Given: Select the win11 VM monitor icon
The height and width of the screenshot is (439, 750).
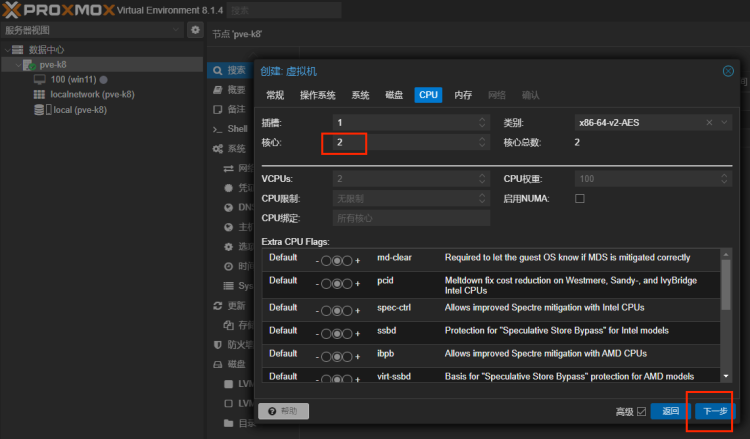Looking at the screenshot, I should click(x=40, y=79).
